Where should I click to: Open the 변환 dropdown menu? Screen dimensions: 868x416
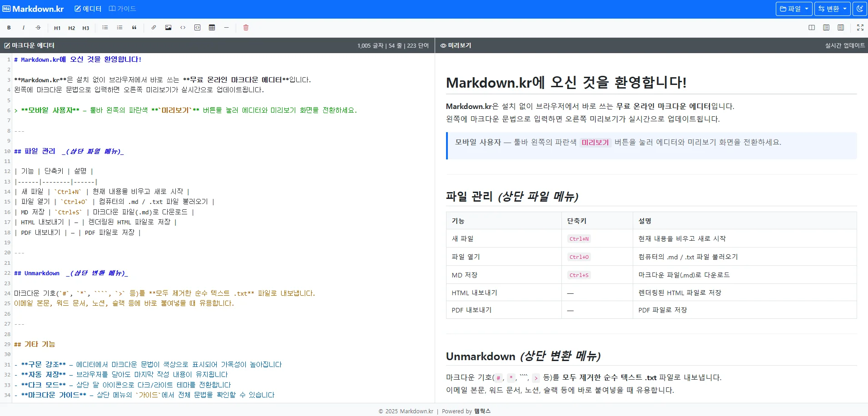pyautogui.click(x=833, y=9)
